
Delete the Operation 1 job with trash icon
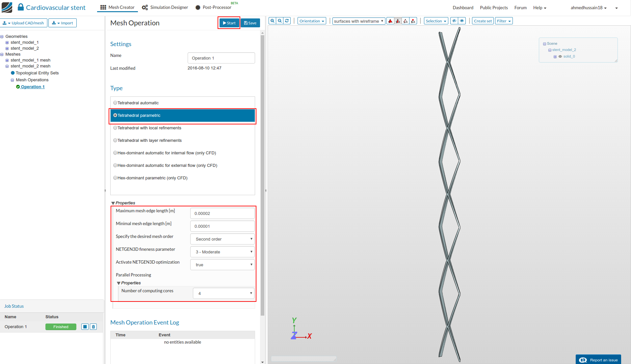click(93, 327)
